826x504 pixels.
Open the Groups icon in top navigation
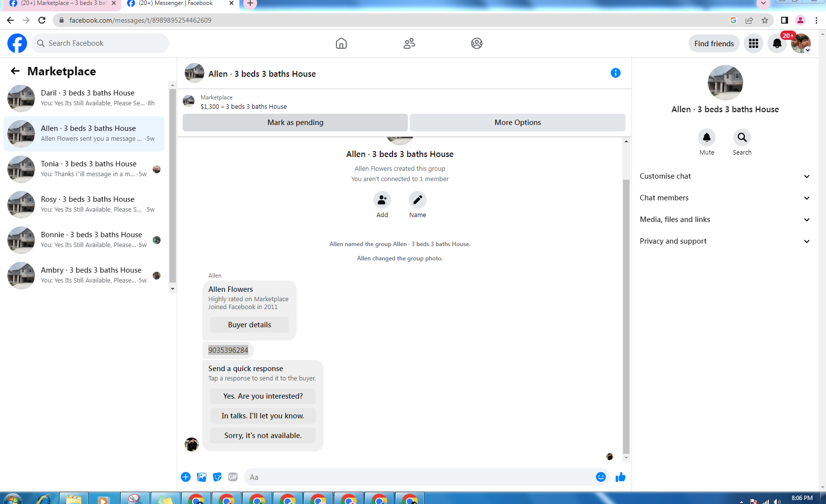coord(477,43)
